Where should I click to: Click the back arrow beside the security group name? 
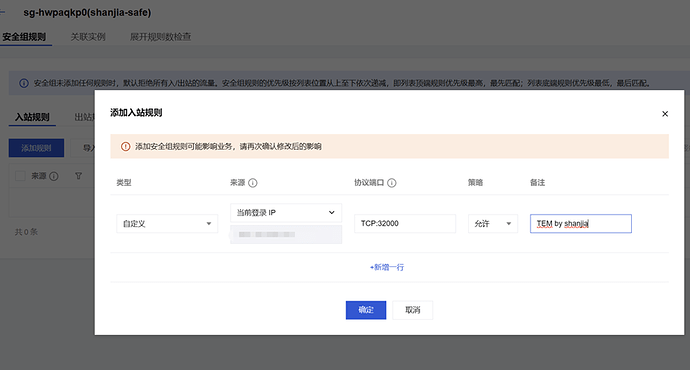[x=2, y=12]
